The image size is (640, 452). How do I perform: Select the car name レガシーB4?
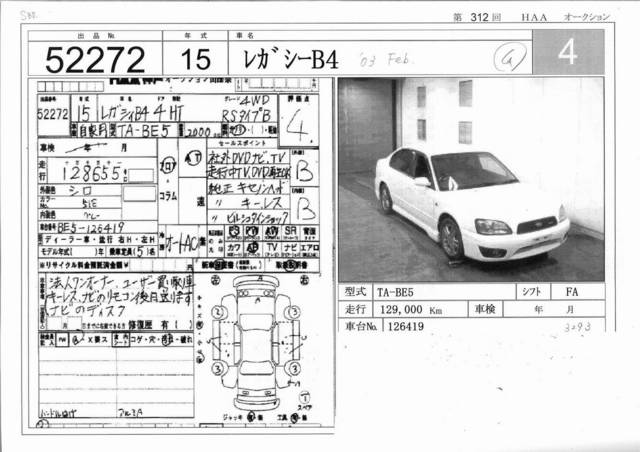coord(291,60)
